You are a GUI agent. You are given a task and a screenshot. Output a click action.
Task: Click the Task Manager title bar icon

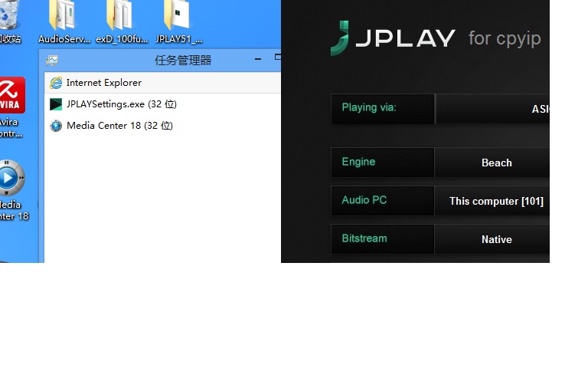pos(52,60)
